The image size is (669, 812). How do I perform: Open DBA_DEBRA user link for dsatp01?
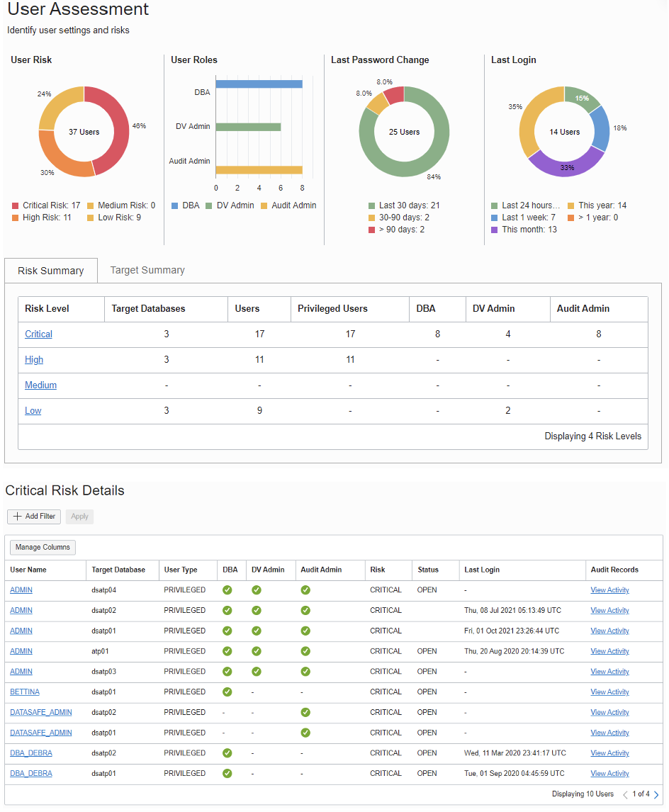point(31,774)
